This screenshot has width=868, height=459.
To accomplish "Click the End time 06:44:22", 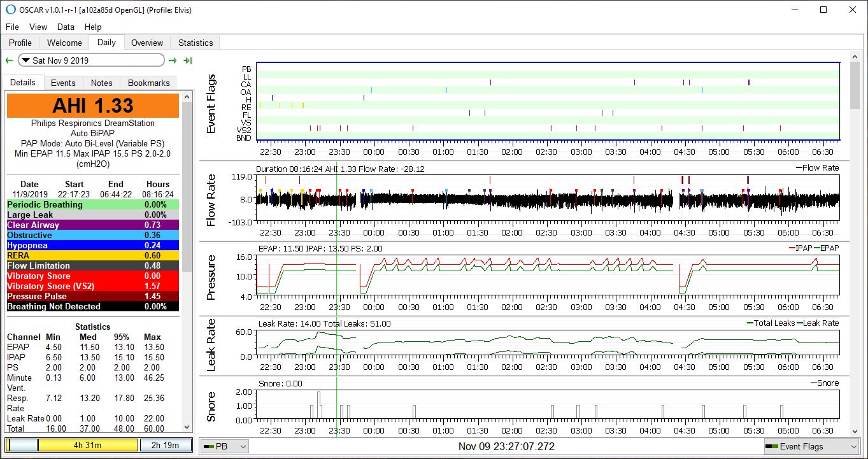I will tap(116, 194).
